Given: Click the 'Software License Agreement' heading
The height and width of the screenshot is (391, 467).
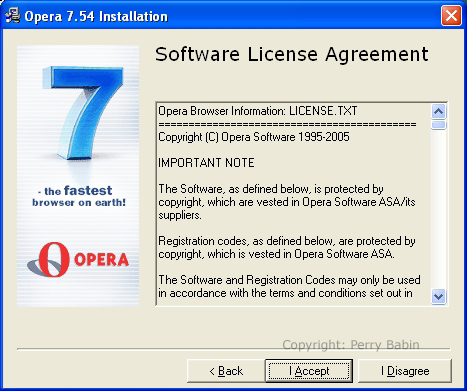Looking at the screenshot, I should coord(292,54).
